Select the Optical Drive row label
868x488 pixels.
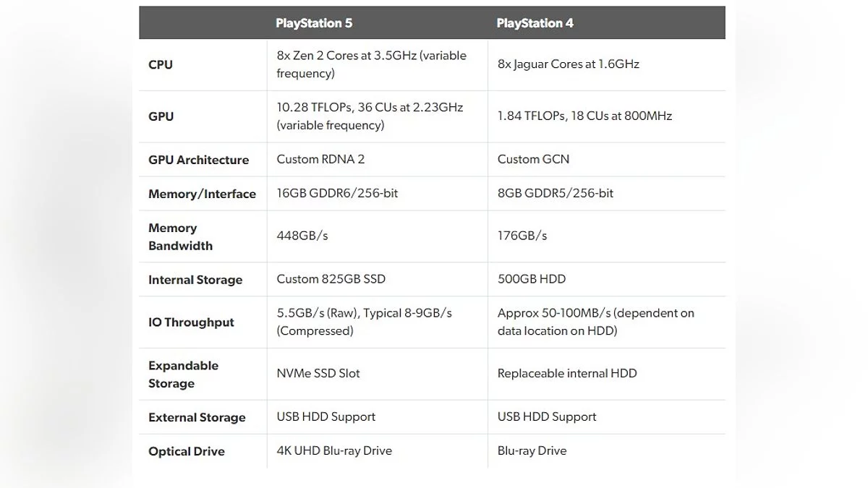click(x=187, y=451)
